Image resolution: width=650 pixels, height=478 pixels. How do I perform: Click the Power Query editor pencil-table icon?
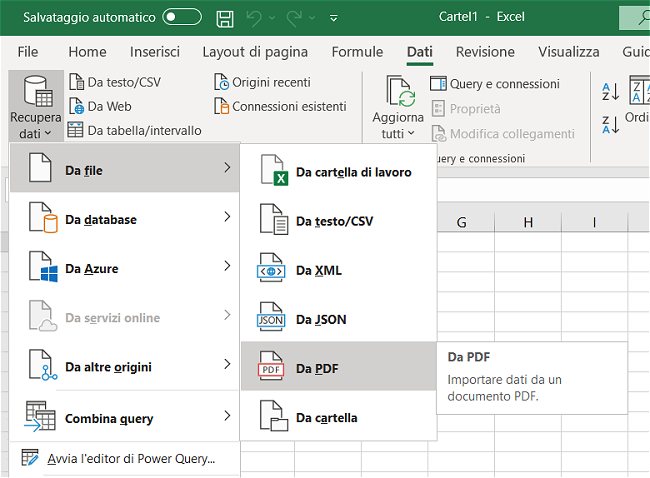pos(30,458)
